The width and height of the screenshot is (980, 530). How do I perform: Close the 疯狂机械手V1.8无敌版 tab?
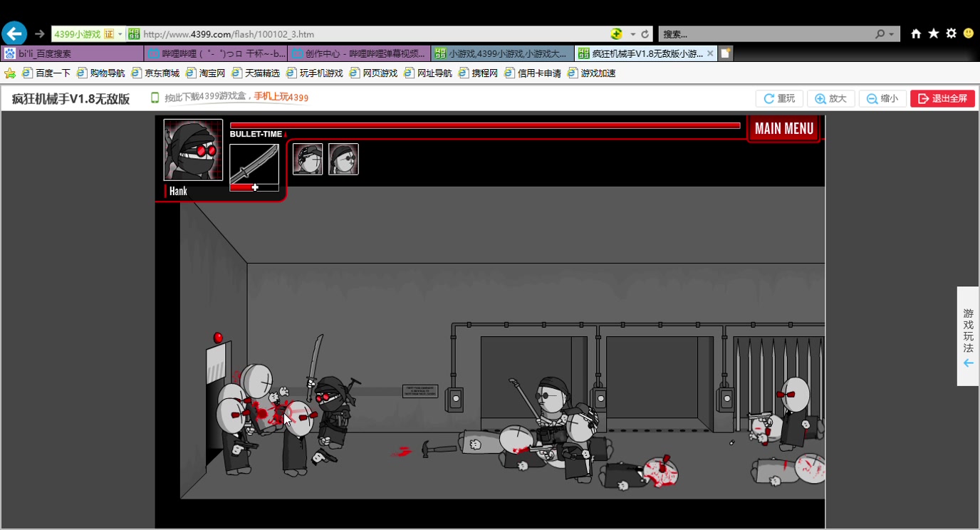tap(710, 53)
